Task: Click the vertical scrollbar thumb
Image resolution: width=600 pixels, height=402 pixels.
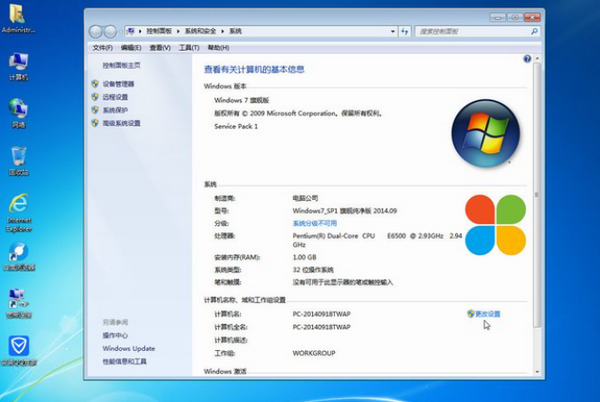Action: [x=537, y=195]
